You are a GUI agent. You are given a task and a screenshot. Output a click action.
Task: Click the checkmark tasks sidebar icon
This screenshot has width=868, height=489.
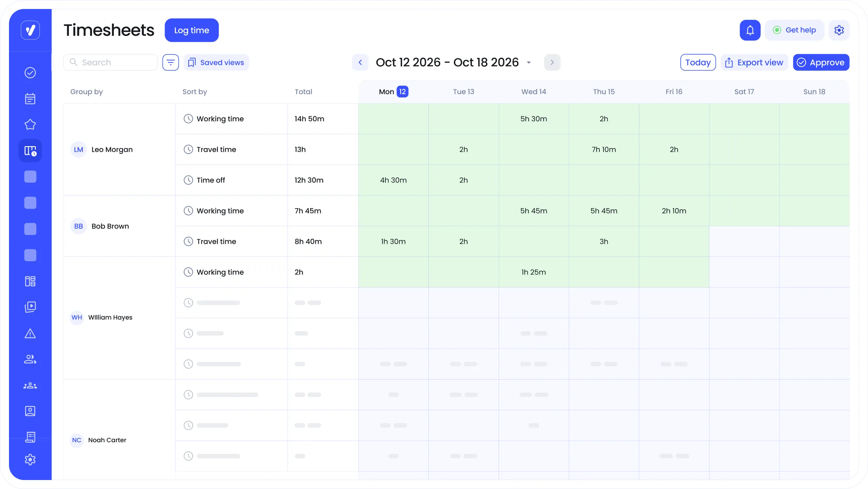click(x=30, y=73)
